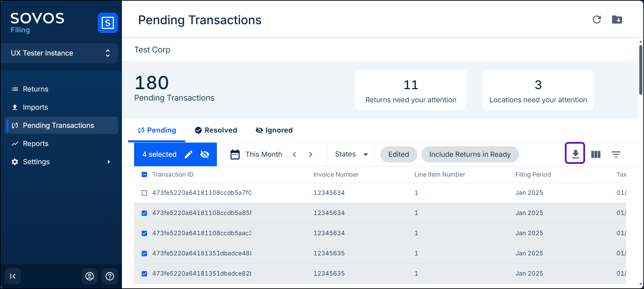Sort by Line Item Number column header

[440, 175]
